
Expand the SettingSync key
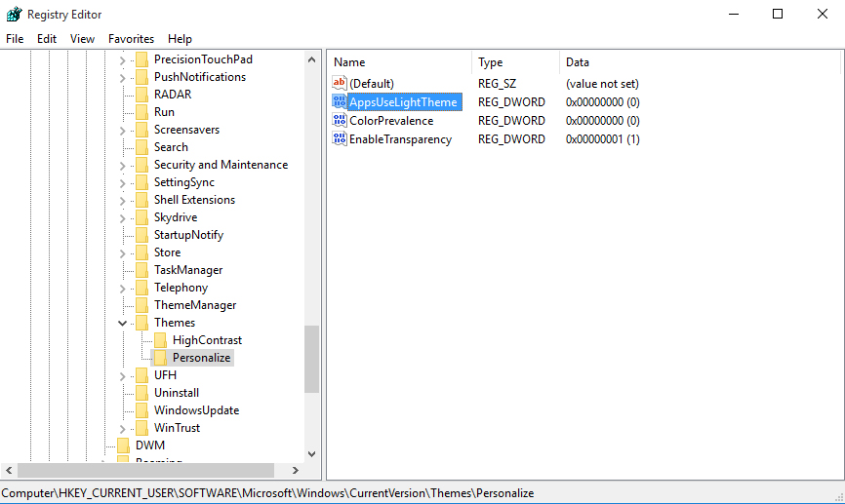122,183
